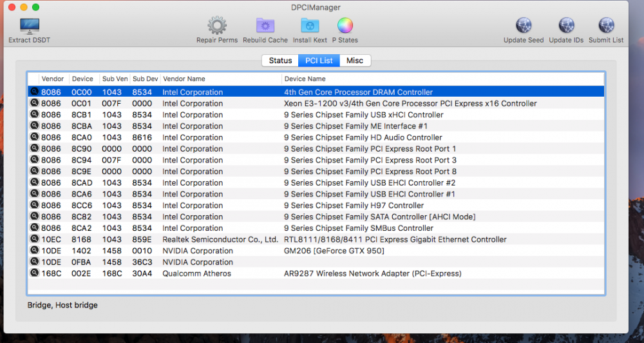Image resolution: width=644 pixels, height=343 pixels.
Task: Select 'AR9287 Wireless Network Adapter (PCI-Express)'
Action: click(372, 273)
